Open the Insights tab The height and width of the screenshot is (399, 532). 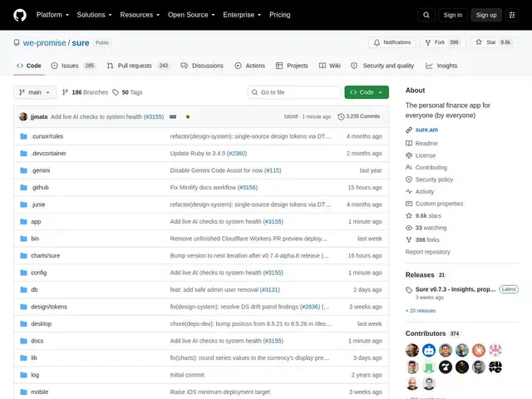pyautogui.click(x=441, y=66)
